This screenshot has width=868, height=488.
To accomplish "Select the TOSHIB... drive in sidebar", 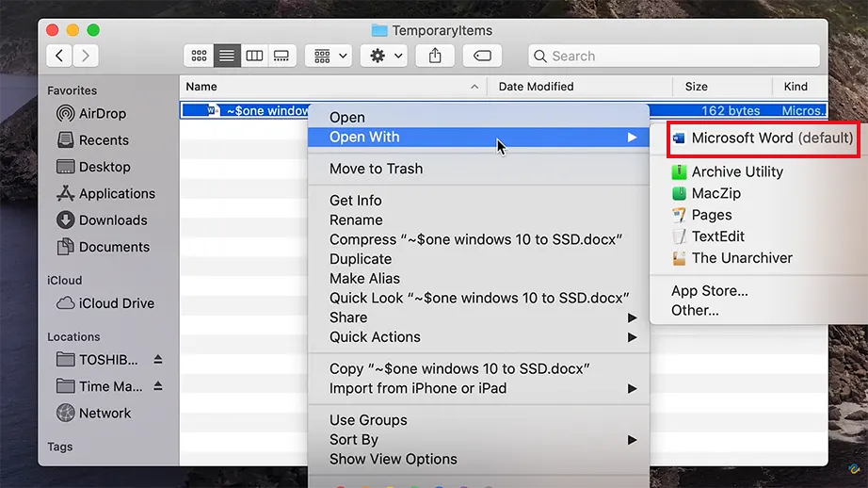I will (97, 360).
